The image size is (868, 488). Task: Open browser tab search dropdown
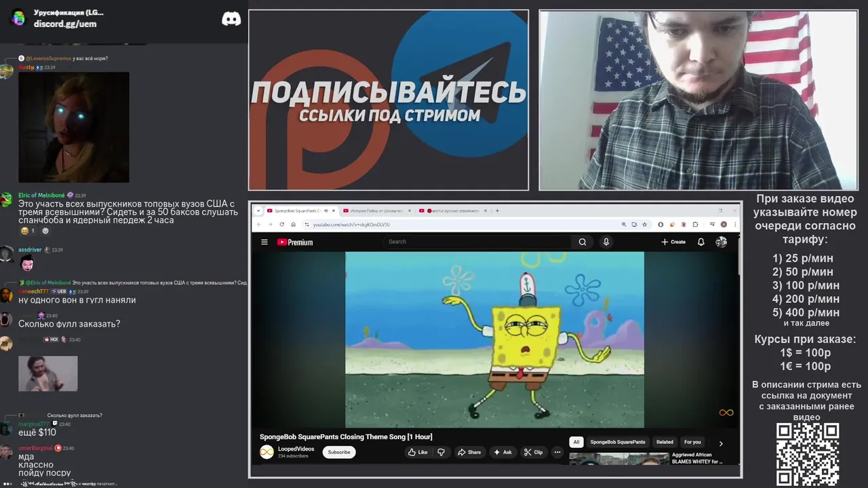(258, 211)
